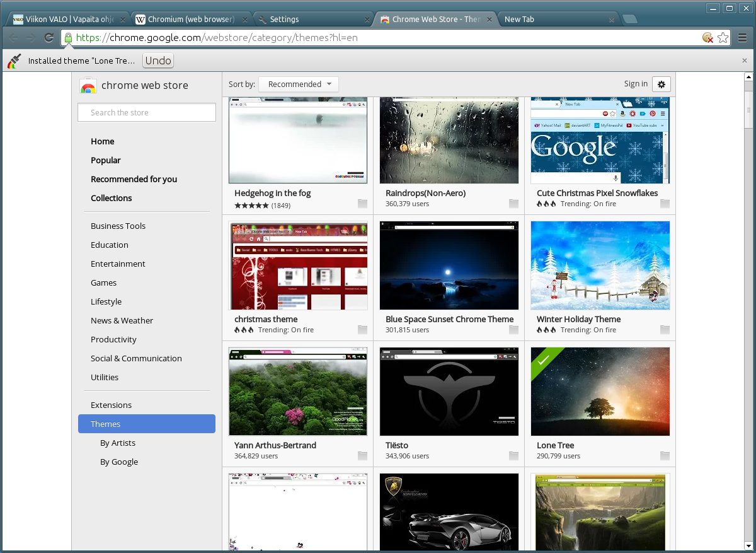The height and width of the screenshot is (553, 756).
Task: Open the Sort by Recommended dropdown
Action: tap(299, 84)
